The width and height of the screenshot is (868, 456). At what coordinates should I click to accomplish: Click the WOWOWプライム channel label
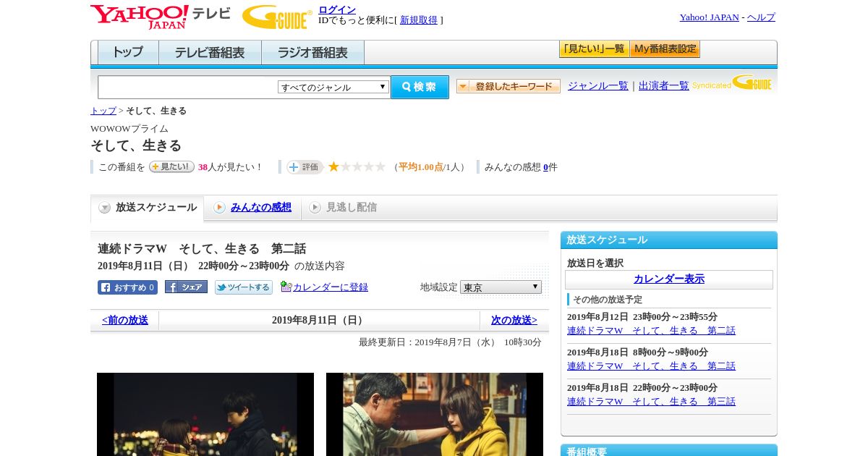coord(129,129)
